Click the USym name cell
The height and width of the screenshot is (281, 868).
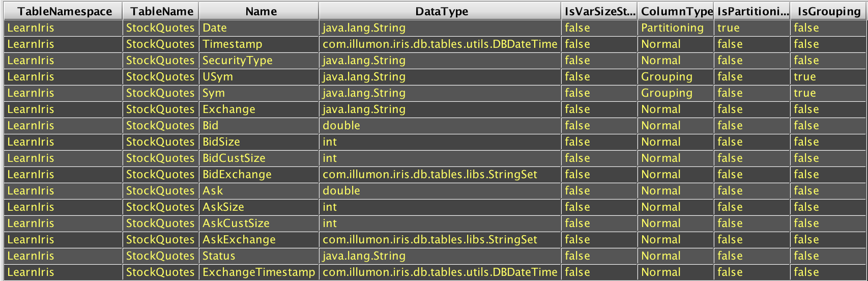218,77
